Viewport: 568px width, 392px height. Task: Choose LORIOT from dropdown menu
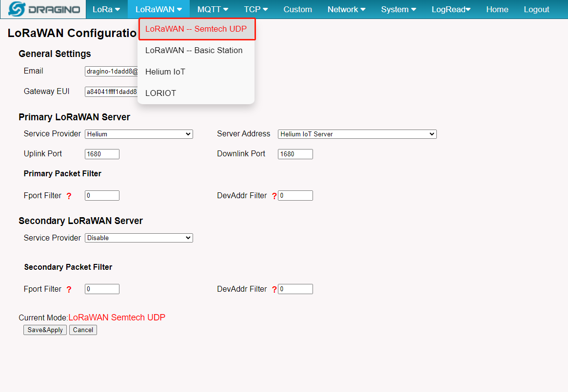click(x=196, y=93)
